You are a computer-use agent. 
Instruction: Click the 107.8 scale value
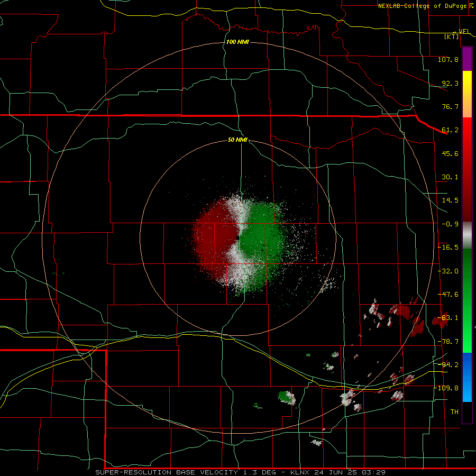click(448, 59)
